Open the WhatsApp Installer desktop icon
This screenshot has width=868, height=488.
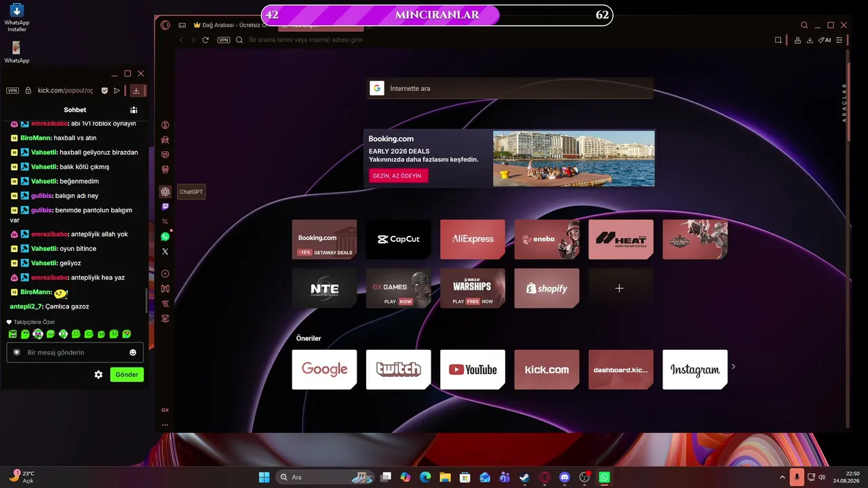17,17
